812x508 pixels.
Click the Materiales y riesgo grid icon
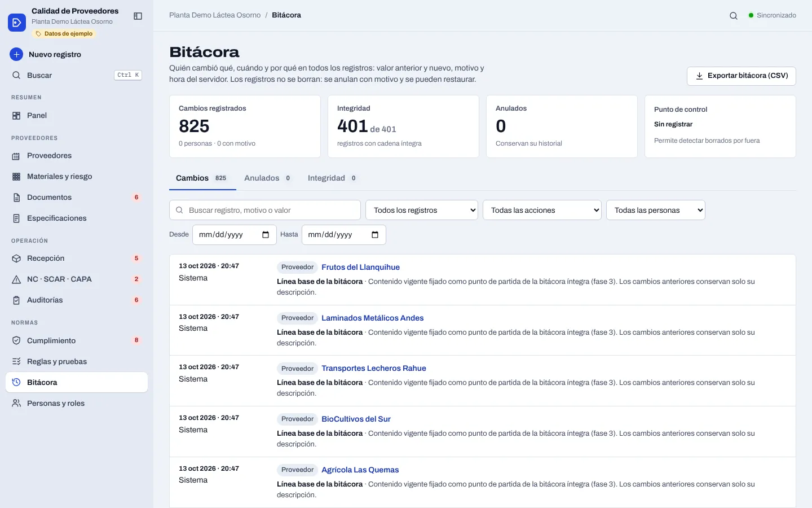pyautogui.click(x=16, y=177)
